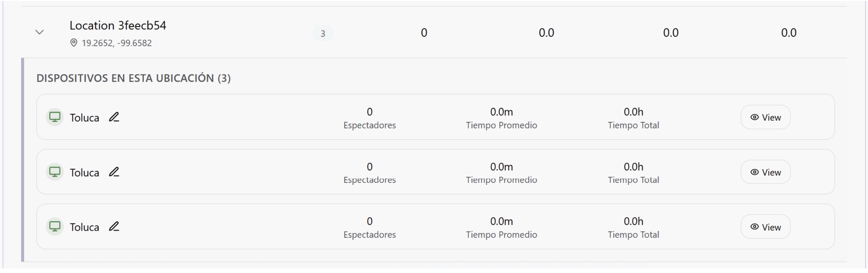Click the device count badge showing 3

pyautogui.click(x=323, y=33)
